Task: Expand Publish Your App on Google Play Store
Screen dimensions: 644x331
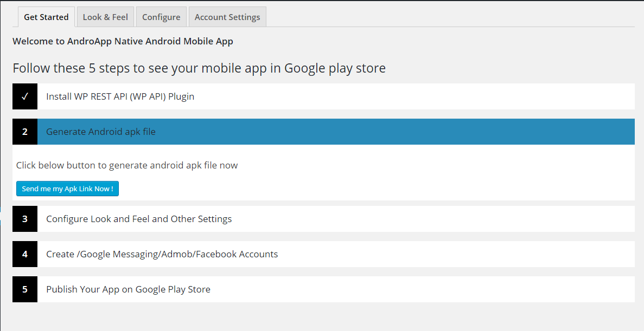Action: pos(324,289)
